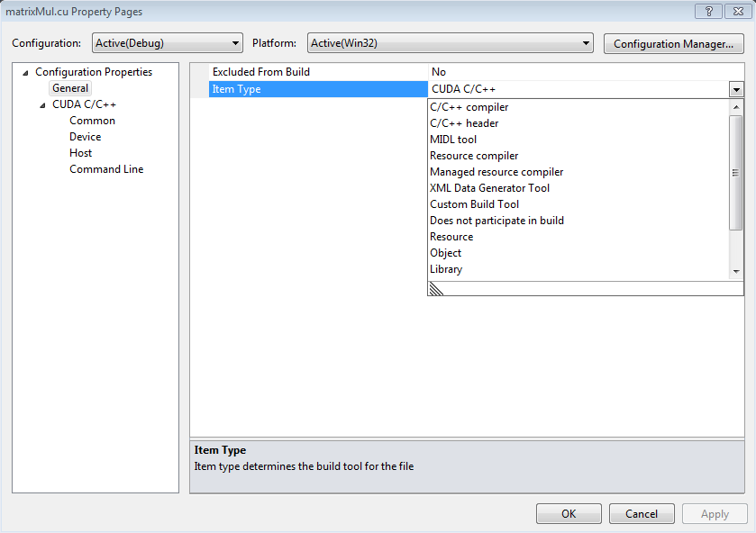Open the Configuration dropdown showing Active(Debug)

pyautogui.click(x=238, y=42)
